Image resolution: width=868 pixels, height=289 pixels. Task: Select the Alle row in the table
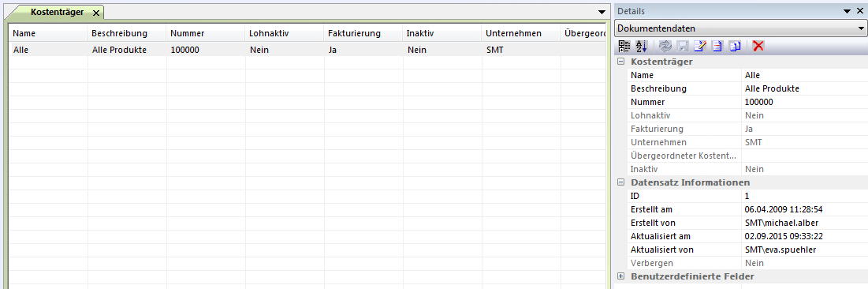(306, 50)
